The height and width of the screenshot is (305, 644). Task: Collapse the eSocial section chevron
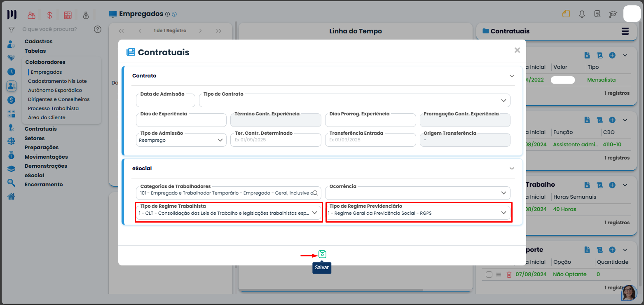coord(512,169)
